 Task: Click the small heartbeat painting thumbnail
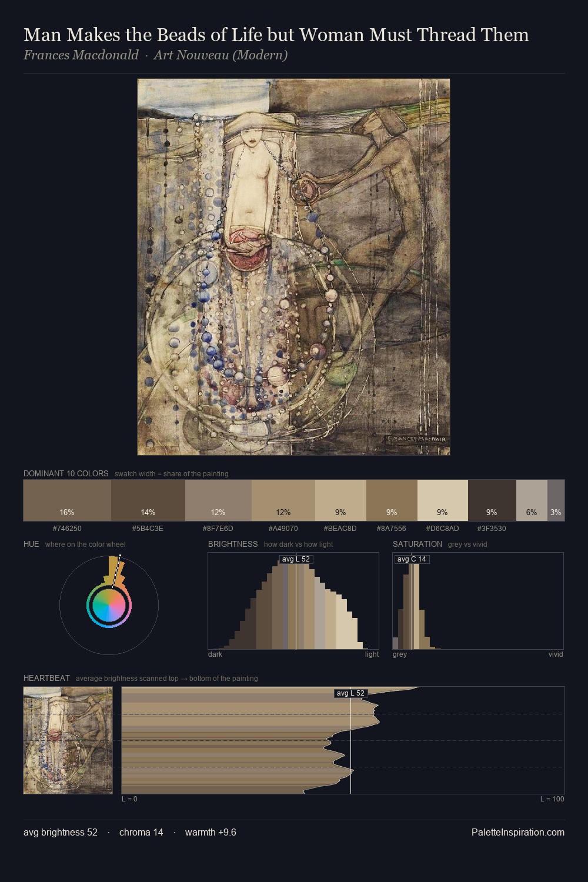(x=68, y=740)
